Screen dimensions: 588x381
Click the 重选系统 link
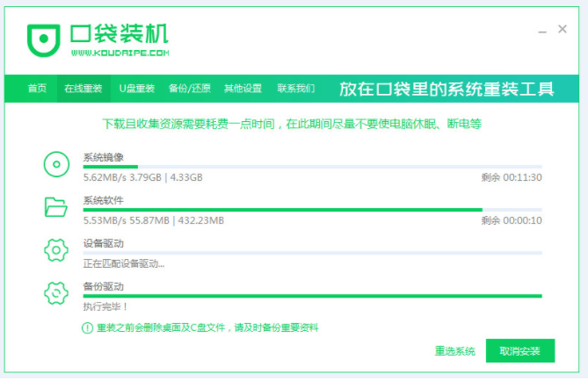[x=454, y=351]
